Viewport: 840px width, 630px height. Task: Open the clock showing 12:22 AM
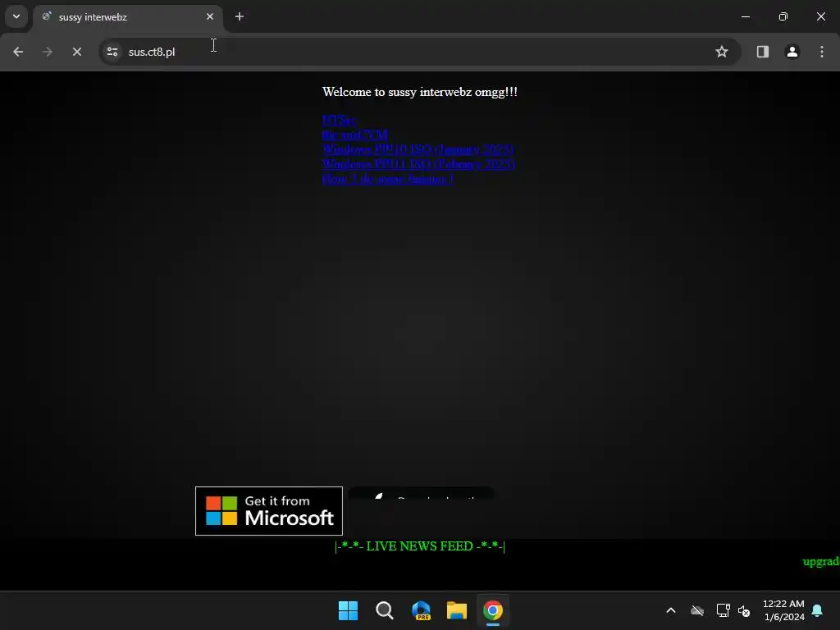(x=784, y=610)
